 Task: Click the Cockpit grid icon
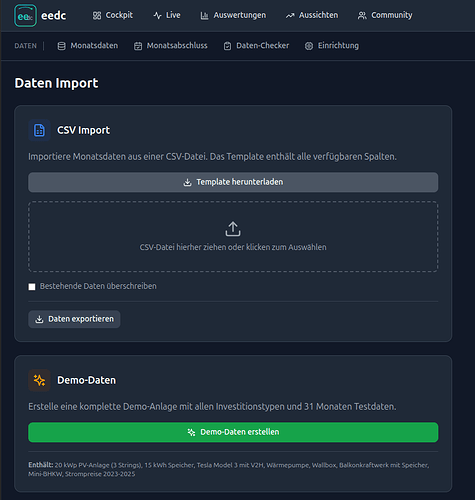97,16
